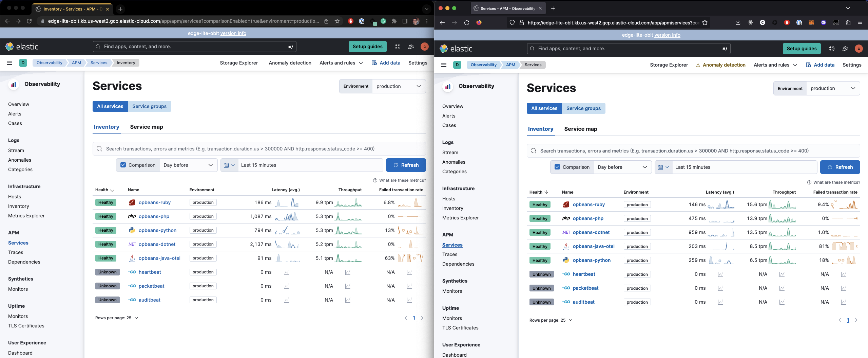Share the page via Chrome share icon
Image resolution: width=868 pixels, height=358 pixels.
326,21
